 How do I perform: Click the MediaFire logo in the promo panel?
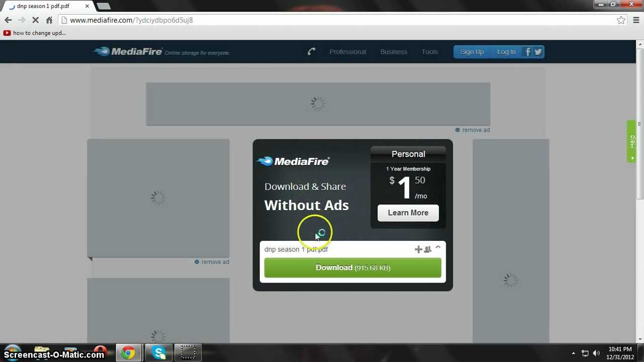(293, 161)
